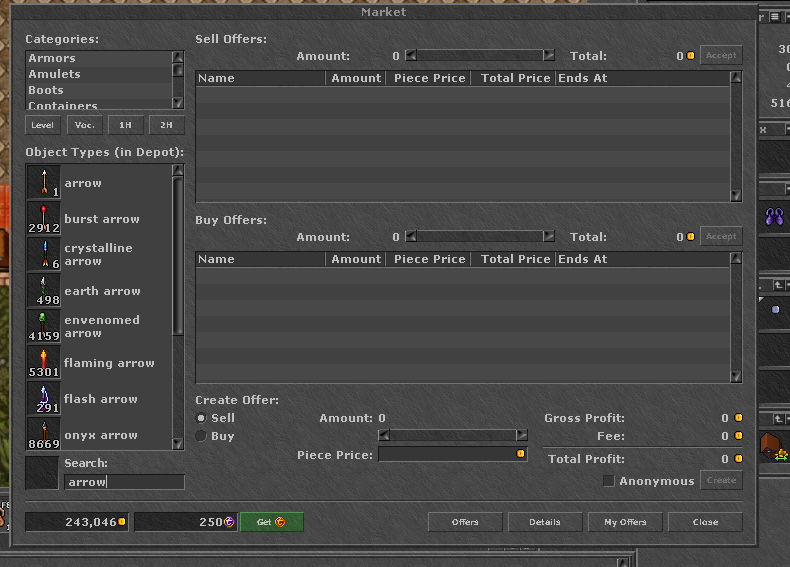The image size is (790, 567).
Task: Click the Object Types scrollbar thumb
Action: click(177, 256)
